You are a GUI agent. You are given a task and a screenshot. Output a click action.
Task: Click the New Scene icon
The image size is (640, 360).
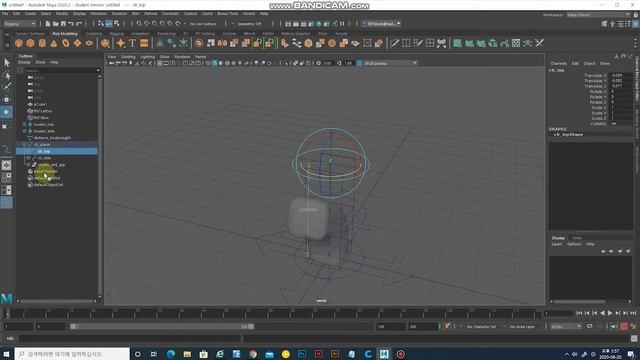pos(48,24)
